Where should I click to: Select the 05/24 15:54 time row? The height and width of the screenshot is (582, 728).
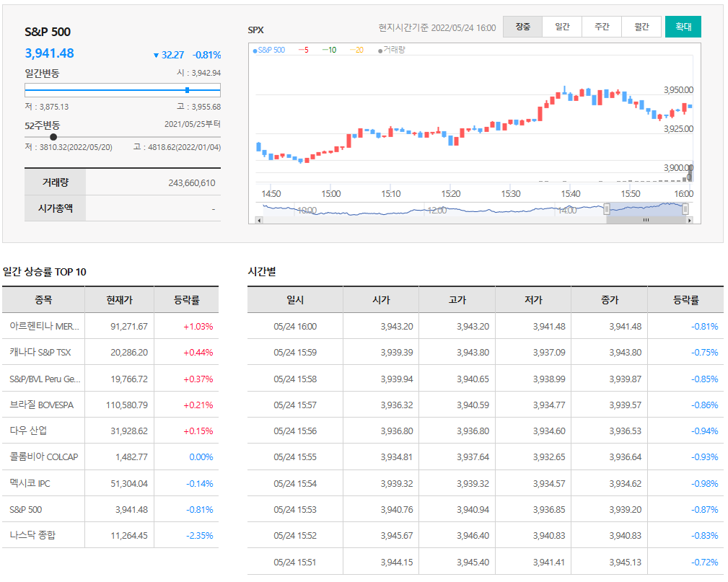pos(486,483)
